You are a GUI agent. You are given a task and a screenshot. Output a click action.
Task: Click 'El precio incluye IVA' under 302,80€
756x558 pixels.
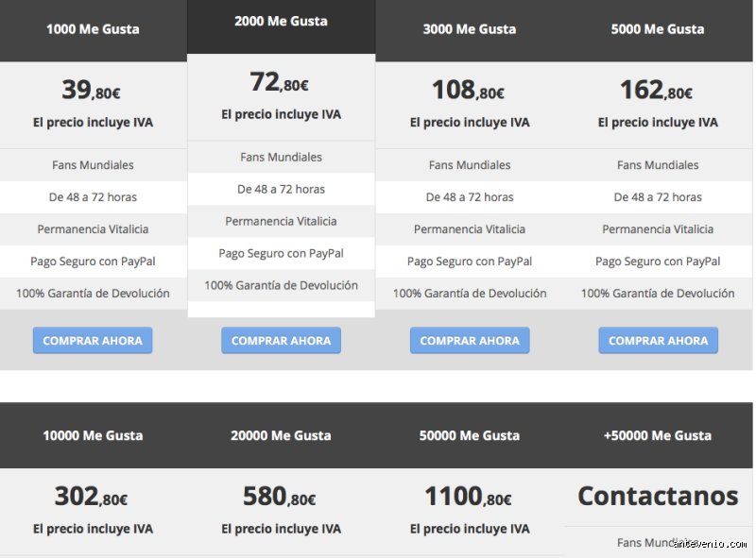pos(93,529)
